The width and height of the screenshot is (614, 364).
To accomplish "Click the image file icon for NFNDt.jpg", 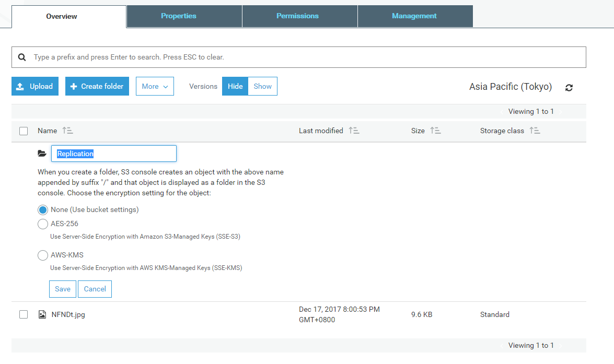I will (x=42, y=314).
